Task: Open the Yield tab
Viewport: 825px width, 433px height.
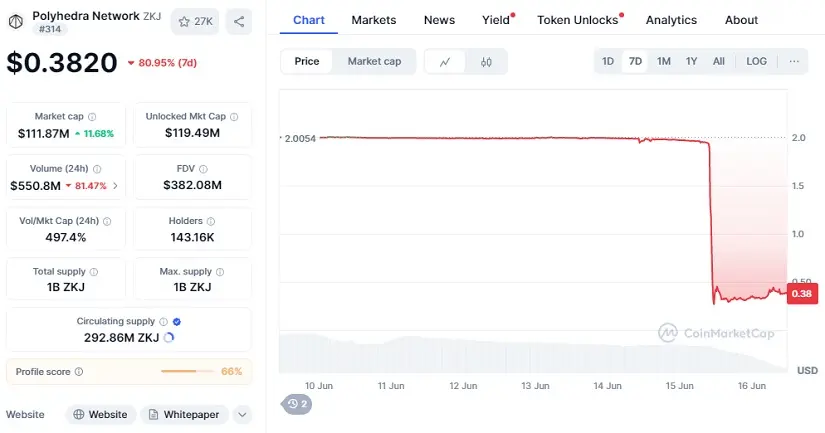Action: pos(496,20)
